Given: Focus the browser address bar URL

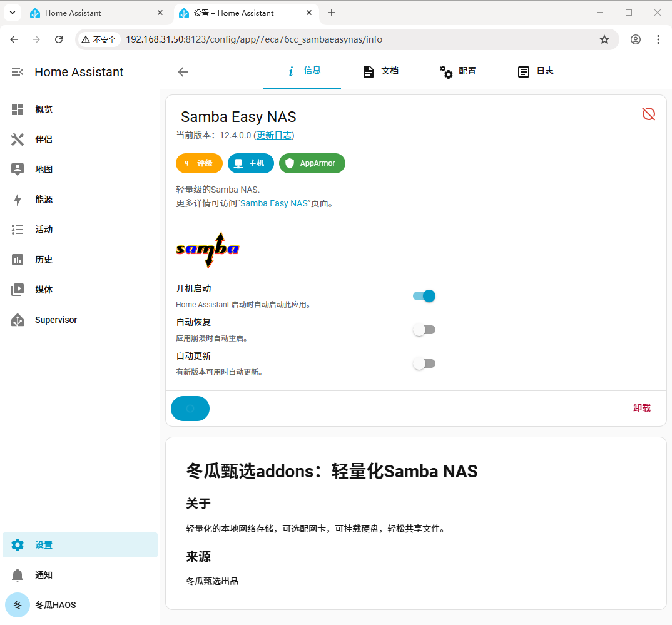Looking at the screenshot, I should point(253,39).
